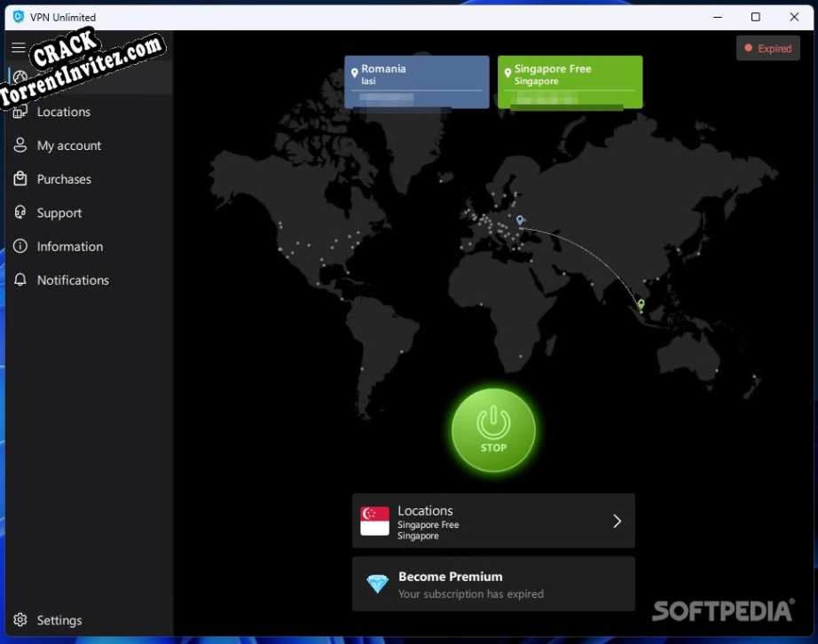Click the Purchases shopping bag icon
The image size is (818, 644).
19,179
